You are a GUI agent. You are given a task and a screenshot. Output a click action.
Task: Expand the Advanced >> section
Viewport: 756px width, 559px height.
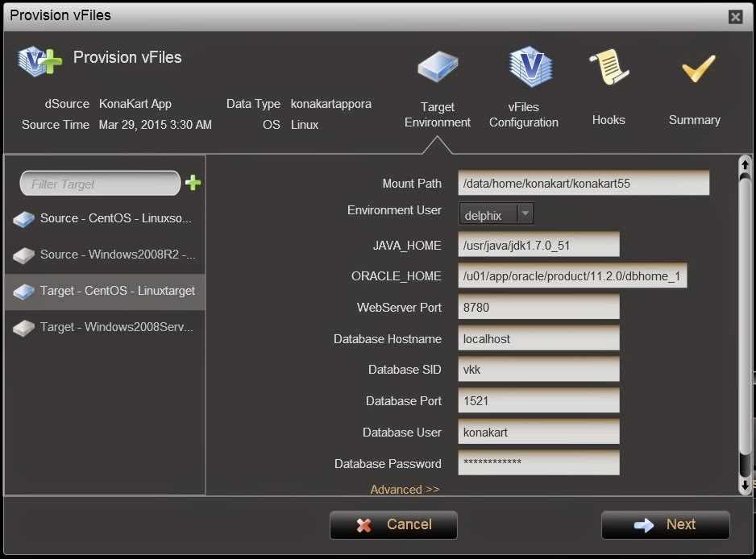[x=405, y=489]
